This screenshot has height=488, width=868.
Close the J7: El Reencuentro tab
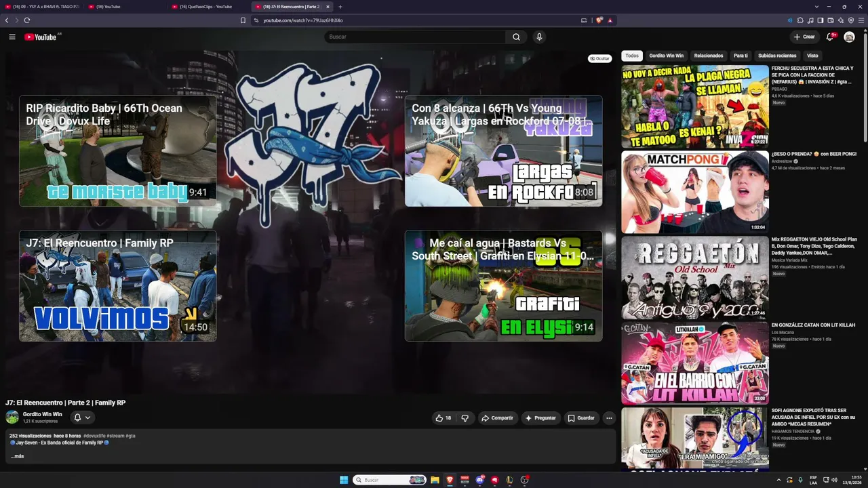pyautogui.click(x=328, y=7)
